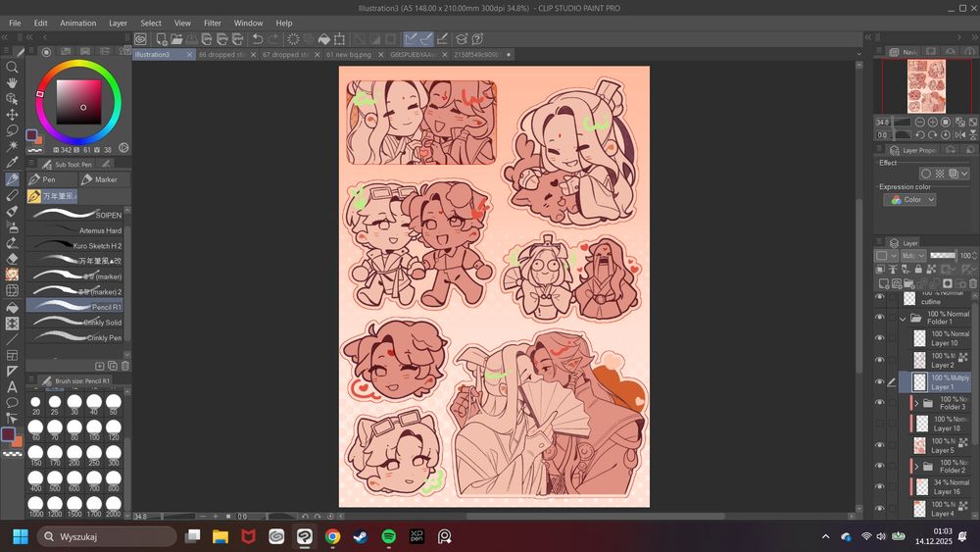980x552 pixels.
Task: Expand Folder 2 in the layer list
Action: 917,467
